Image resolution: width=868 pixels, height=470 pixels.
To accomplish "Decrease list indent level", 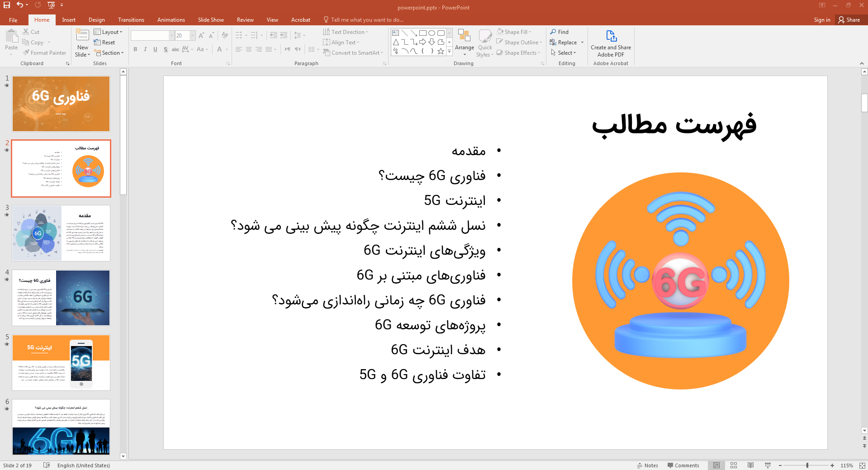I will pyautogui.click(x=274, y=35).
